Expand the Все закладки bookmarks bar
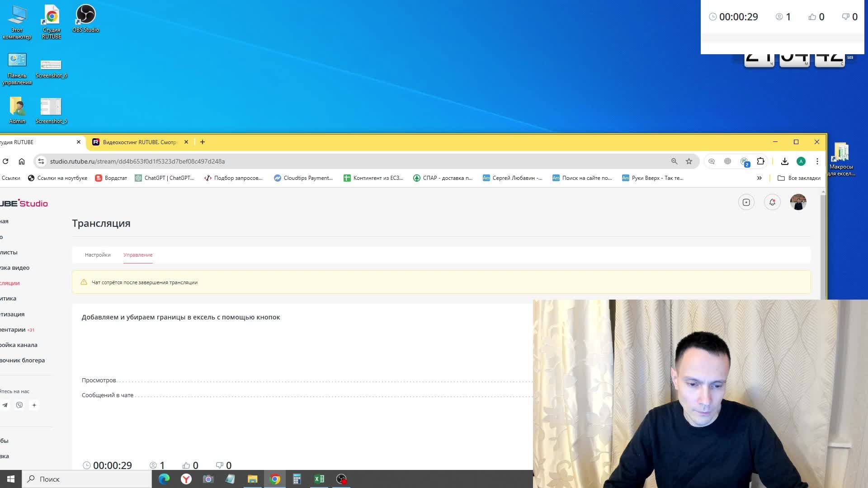 click(799, 178)
